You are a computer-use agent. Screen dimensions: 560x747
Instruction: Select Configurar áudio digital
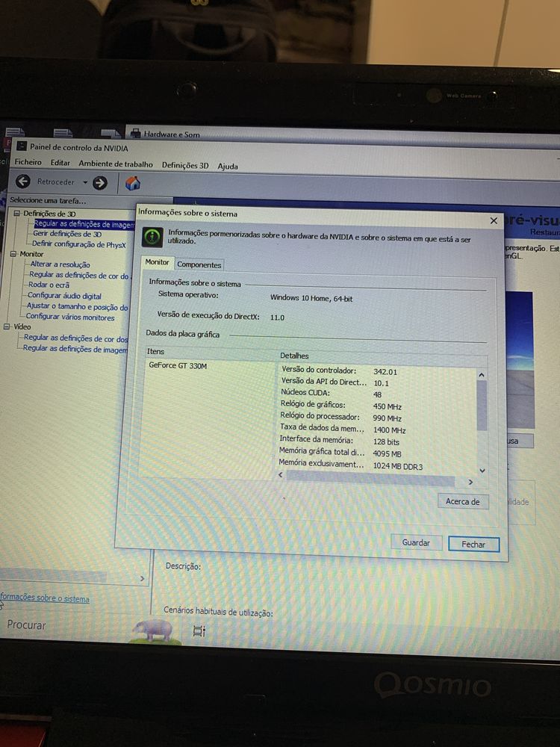(x=64, y=296)
